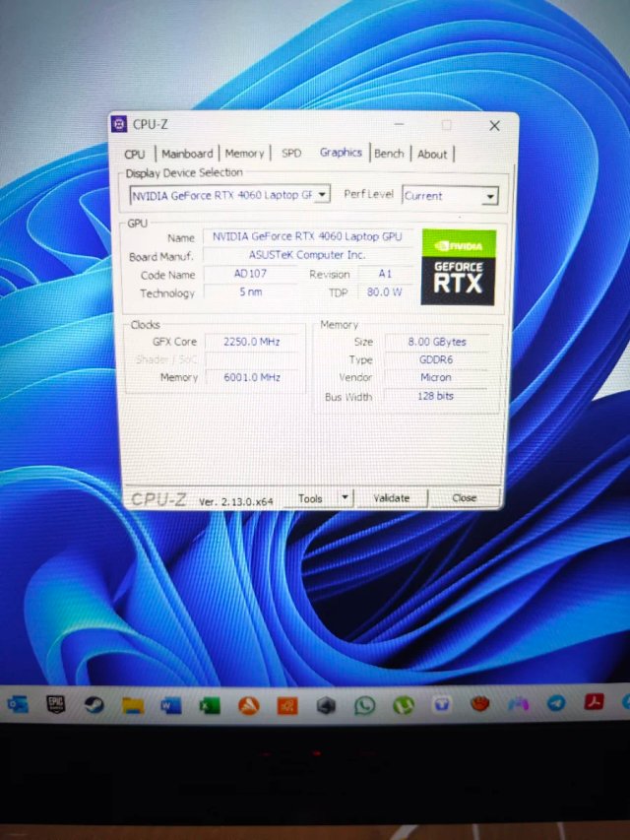Close CPU-Z with the X button
This screenshot has height=840, width=630.
(x=494, y=126)
